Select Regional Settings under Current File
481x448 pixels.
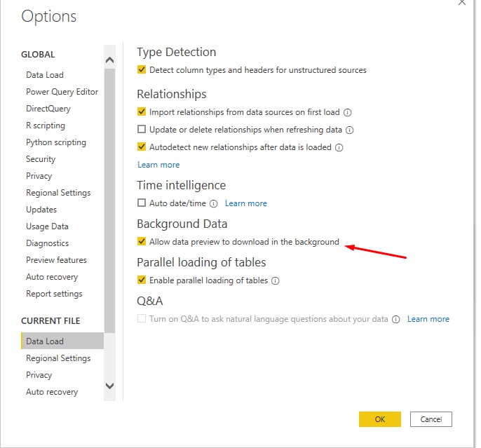[58, 358]
